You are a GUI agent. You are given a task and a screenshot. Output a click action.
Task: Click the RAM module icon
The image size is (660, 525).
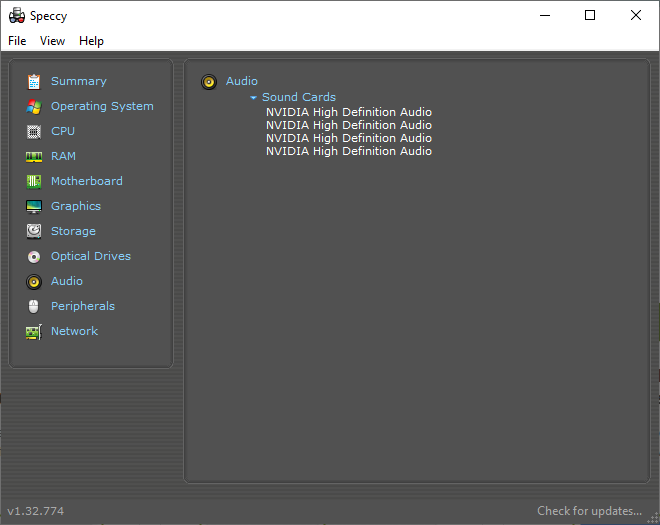(34, 157)
